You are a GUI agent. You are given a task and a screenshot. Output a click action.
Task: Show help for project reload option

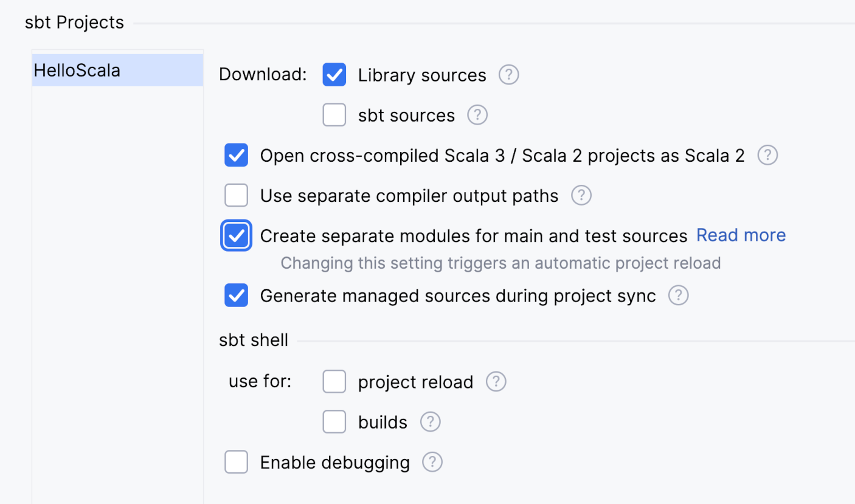coord(496,381)
